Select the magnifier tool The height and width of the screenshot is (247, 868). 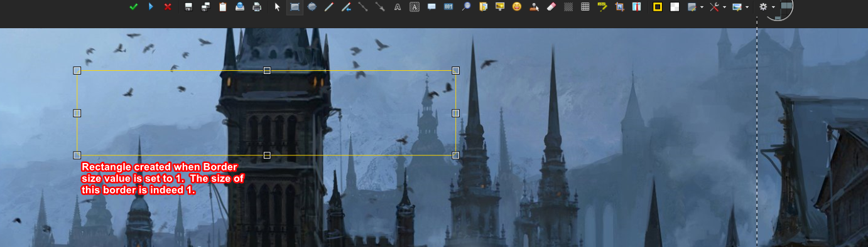pyautogui.click(x=465, y=7)
